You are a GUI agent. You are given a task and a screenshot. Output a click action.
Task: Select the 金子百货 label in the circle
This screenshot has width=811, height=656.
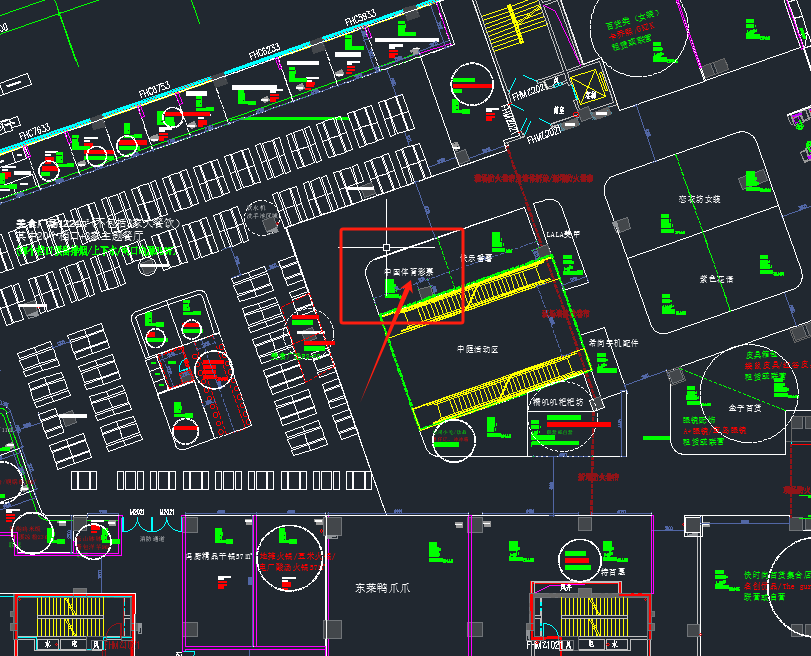pos(745,408)
